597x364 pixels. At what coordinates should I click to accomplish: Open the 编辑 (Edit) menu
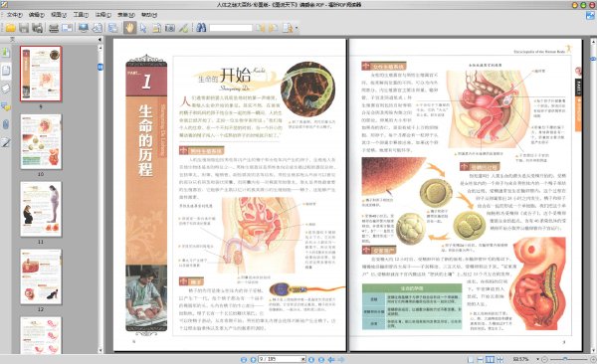click(37, 15)
